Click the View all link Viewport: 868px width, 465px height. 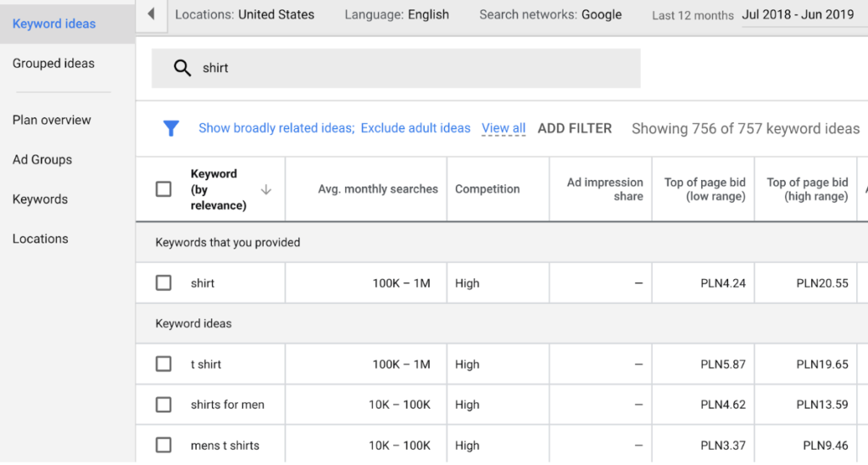(x=504, y=128)
